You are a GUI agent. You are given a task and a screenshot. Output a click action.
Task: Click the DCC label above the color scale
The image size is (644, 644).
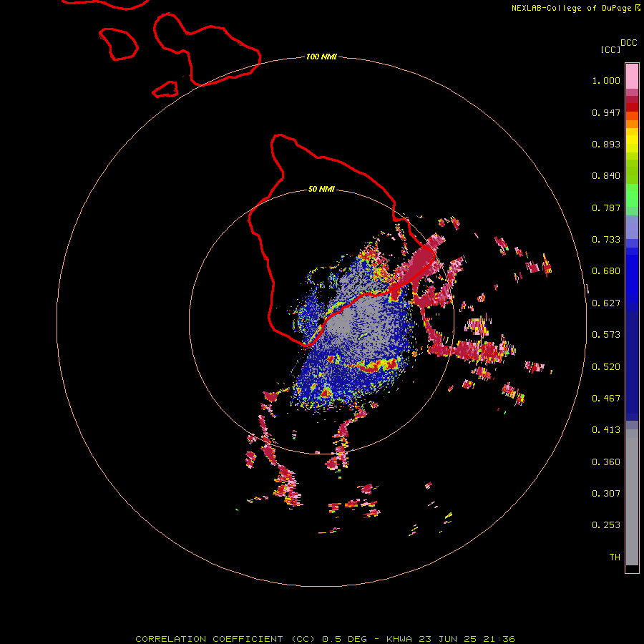point(628,43)
